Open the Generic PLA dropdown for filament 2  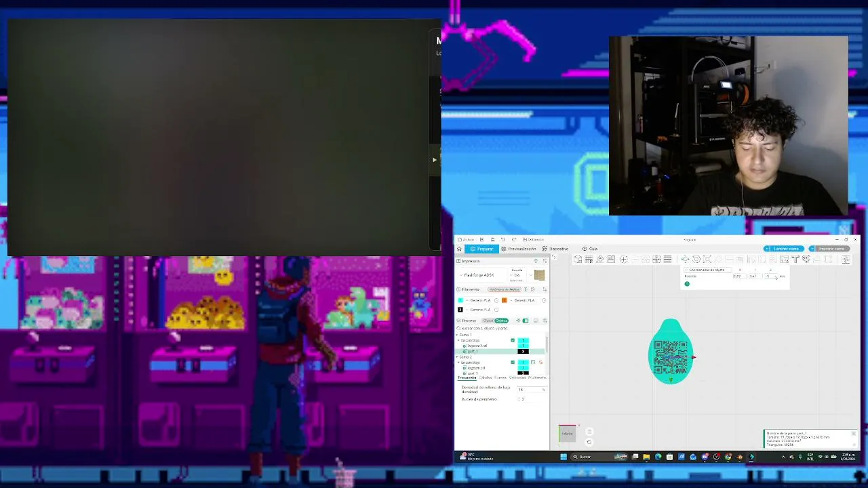pos(524,300)
